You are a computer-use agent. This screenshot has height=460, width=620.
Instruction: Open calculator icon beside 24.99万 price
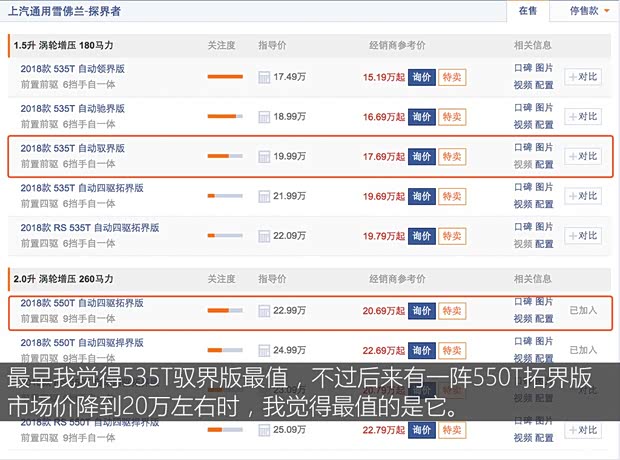point(264,350)
